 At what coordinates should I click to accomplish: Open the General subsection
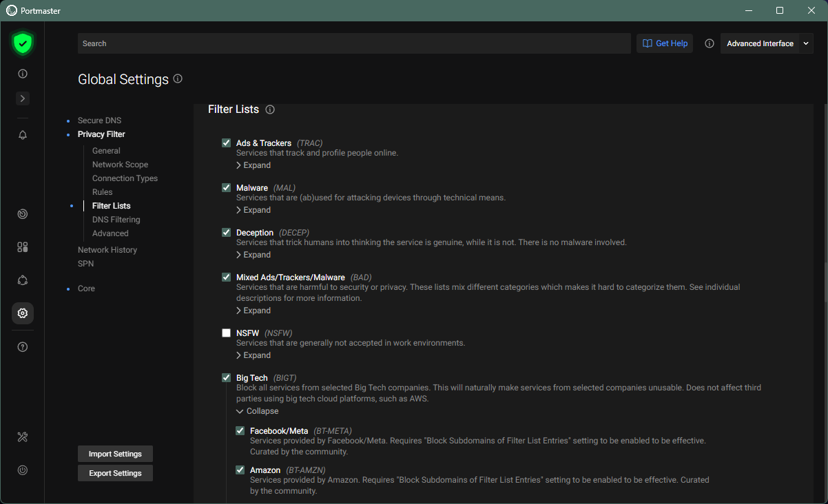tap(106, 151)
